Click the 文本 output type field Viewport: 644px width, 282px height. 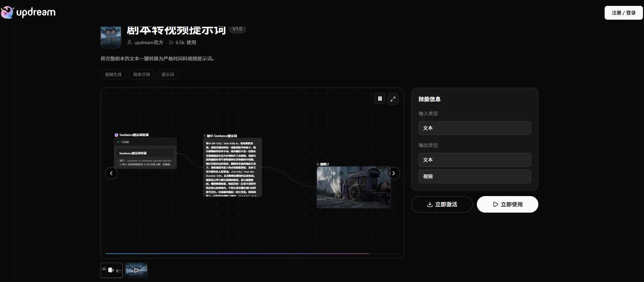point(474,160)
